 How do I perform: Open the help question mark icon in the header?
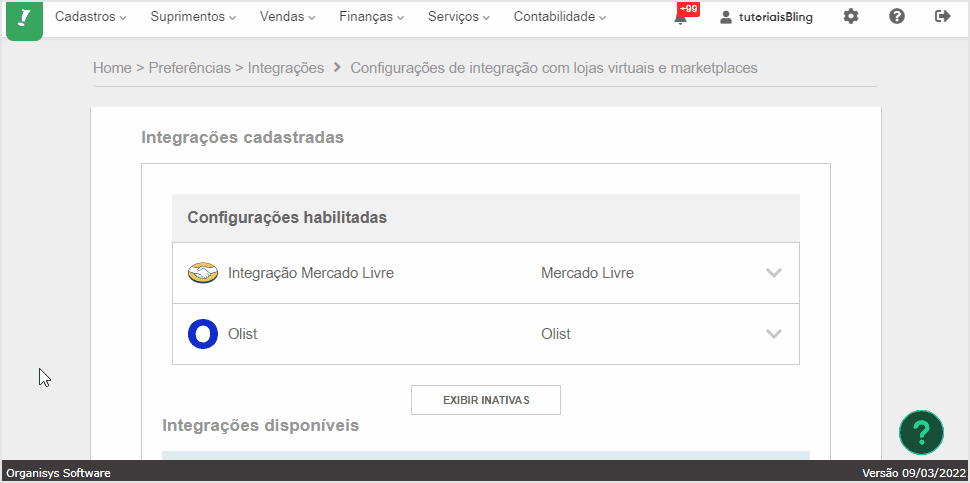pyautogui.click(x=897, y=17)
